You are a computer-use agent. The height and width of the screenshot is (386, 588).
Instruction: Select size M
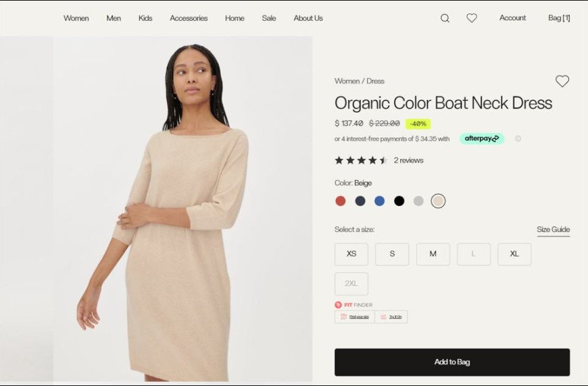(433, 254)
